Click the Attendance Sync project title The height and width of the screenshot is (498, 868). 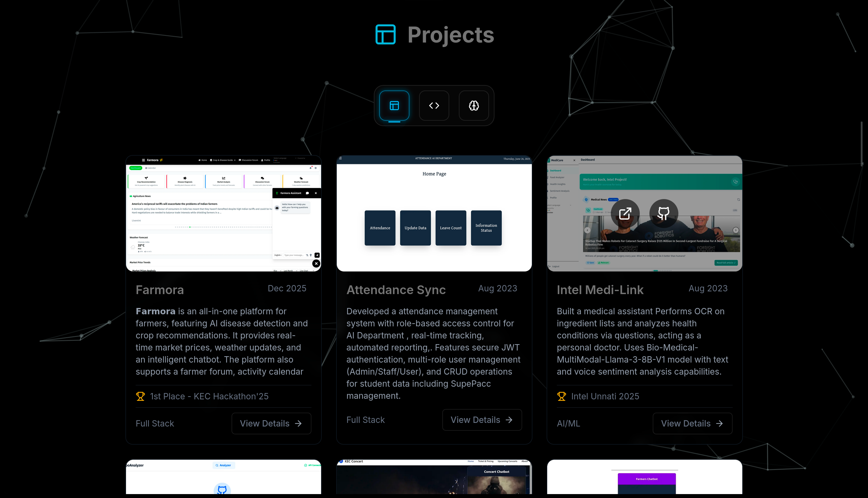click(396, 290)
